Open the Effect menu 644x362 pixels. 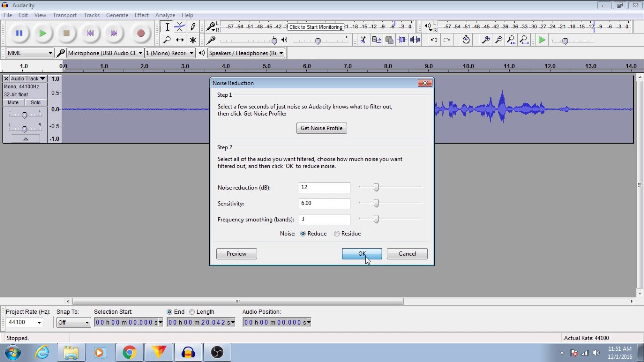coord(142,15)
